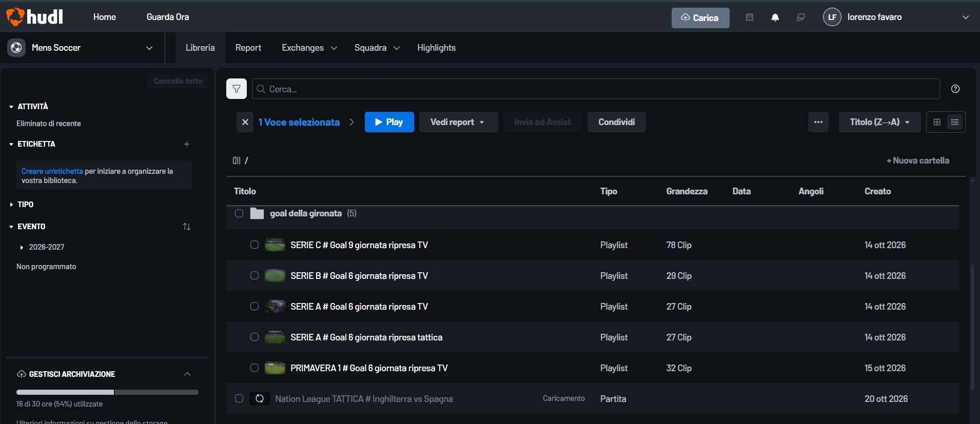This screenshot has width=980, height=424.
Task: Switch to grid view
Action: click(x=937, y=122)
